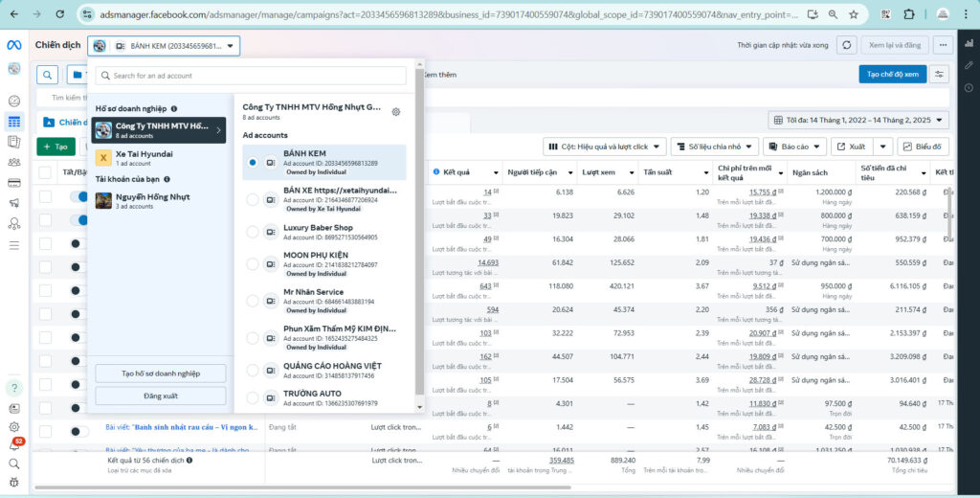This screenshot has width=980, height=498.
Task: Open the Campaigns table view icon
Action: 14,122
